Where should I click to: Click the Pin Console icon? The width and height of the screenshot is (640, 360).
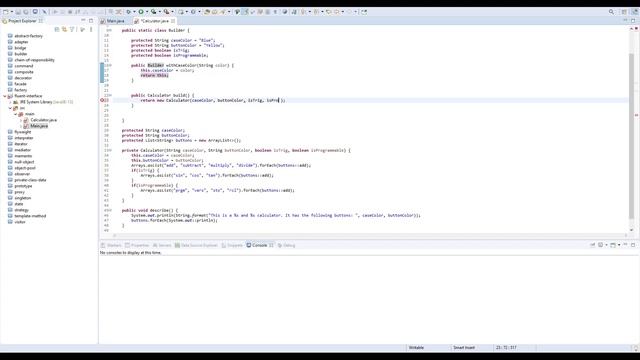coord(593,245)
